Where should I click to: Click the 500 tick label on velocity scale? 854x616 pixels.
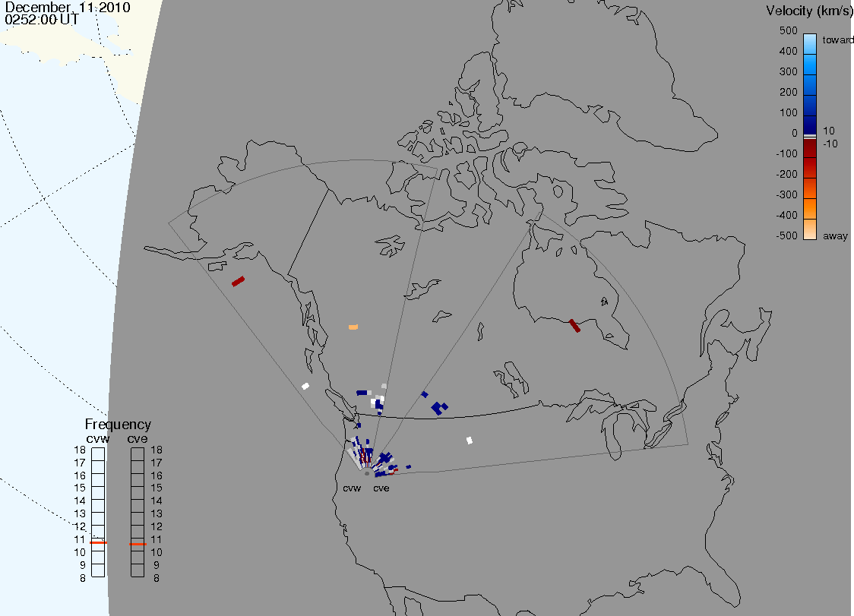[x=788, y=30]
